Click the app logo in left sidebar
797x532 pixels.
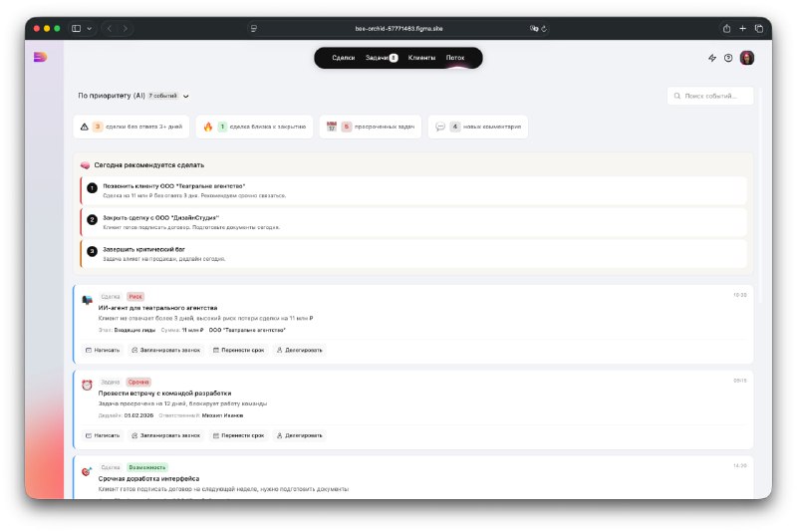click(40, 57)
